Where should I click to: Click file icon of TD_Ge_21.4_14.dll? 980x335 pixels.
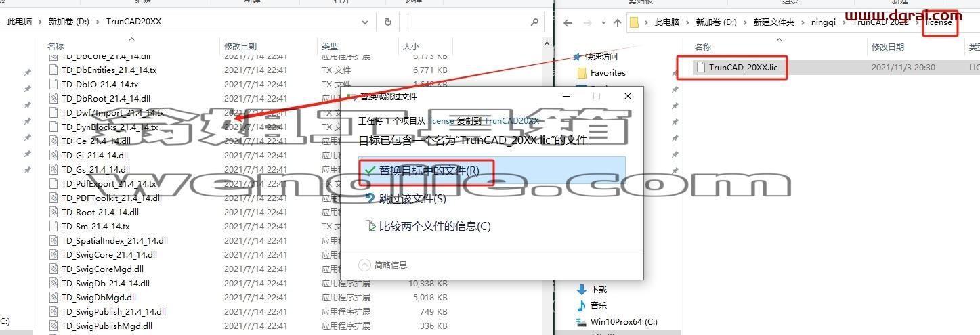coord(54,141)
